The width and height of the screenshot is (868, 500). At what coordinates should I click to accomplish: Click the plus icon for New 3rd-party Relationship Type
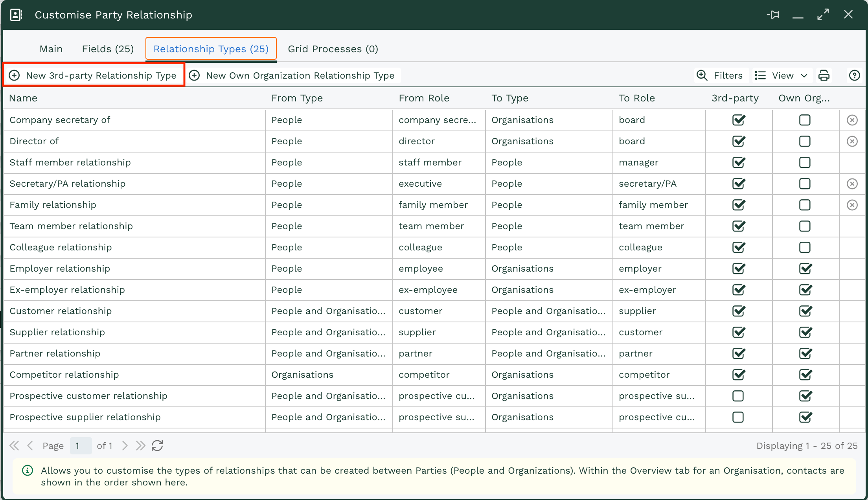point(14,75)
